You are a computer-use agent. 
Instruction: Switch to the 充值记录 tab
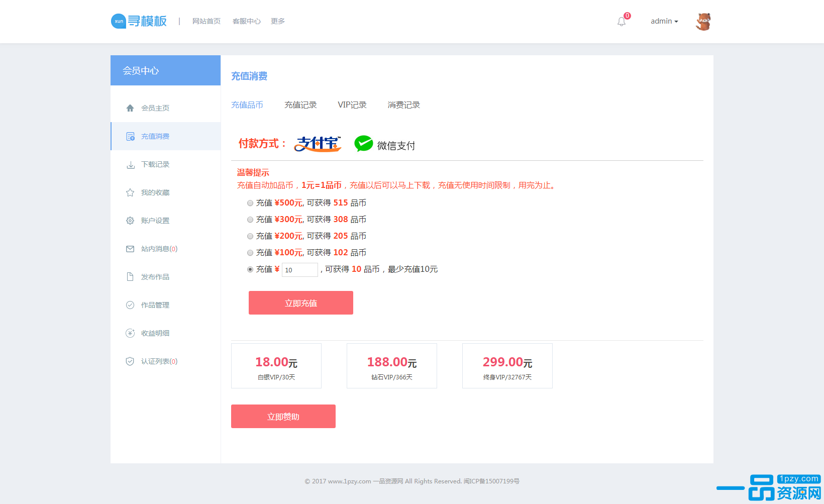tap(300, 105)
